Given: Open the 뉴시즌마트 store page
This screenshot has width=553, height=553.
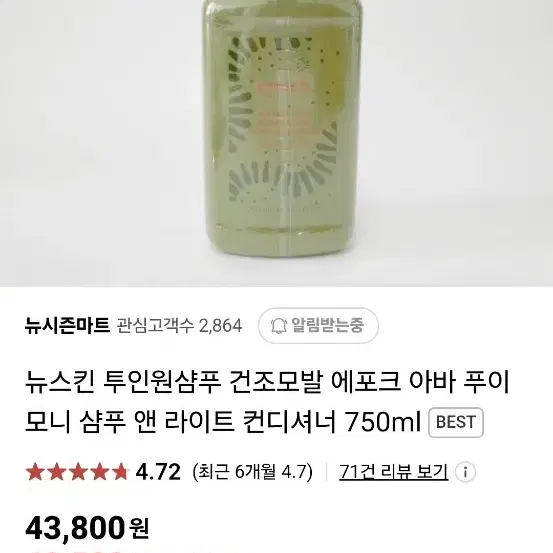Looking at the screenshot, I should (67, 326).
